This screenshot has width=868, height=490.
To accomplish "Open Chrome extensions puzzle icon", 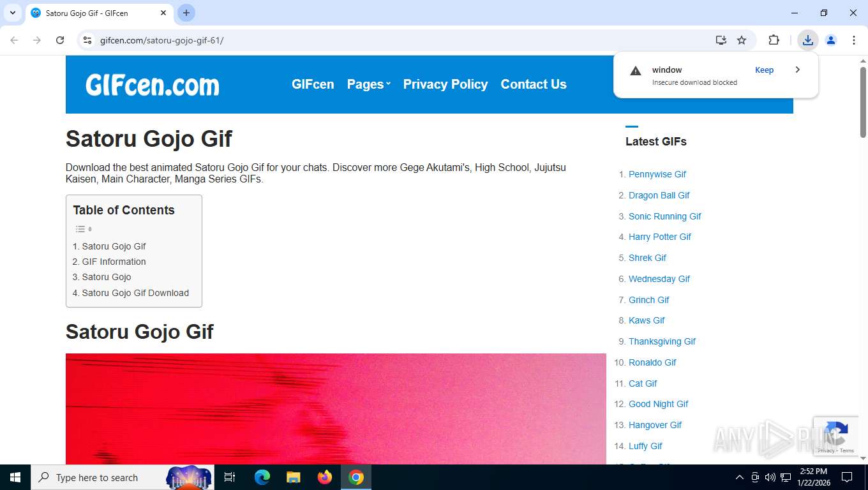I will pos(774,40).
